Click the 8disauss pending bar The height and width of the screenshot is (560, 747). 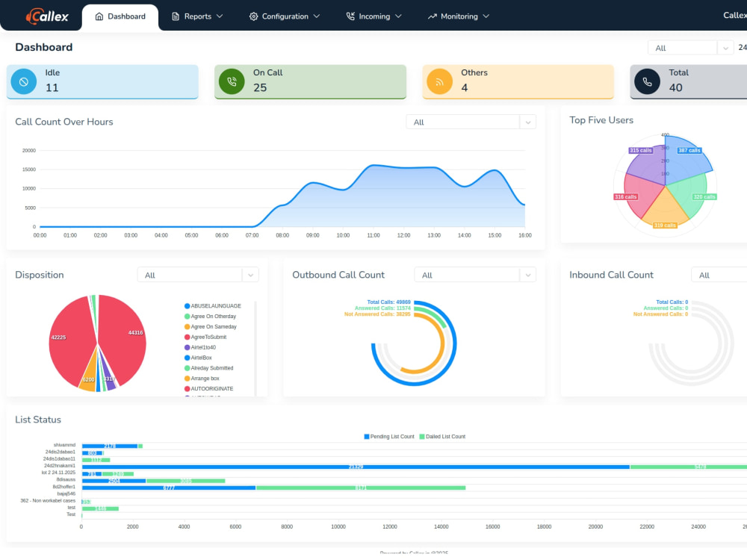coord(114,481)
